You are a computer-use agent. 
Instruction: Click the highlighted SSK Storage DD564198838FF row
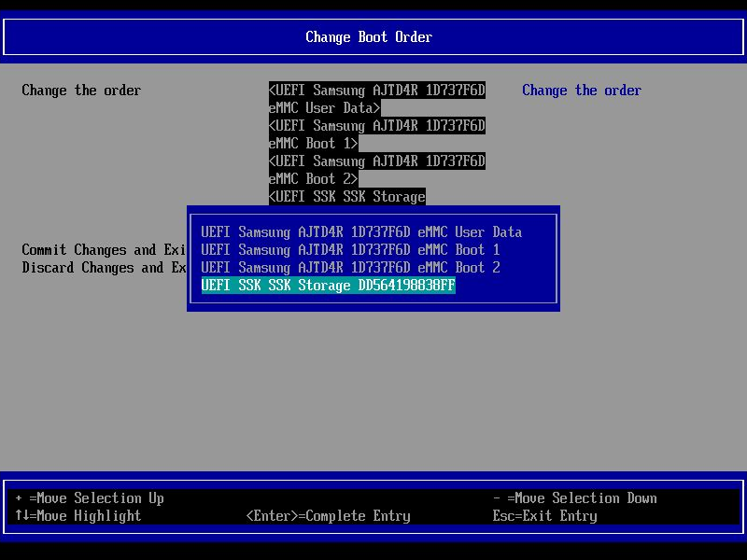click(x=328, y=285)
